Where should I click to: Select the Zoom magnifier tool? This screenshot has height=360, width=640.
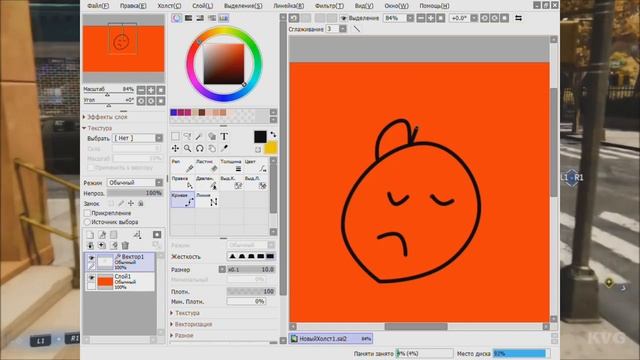click(x=187, y=148)
